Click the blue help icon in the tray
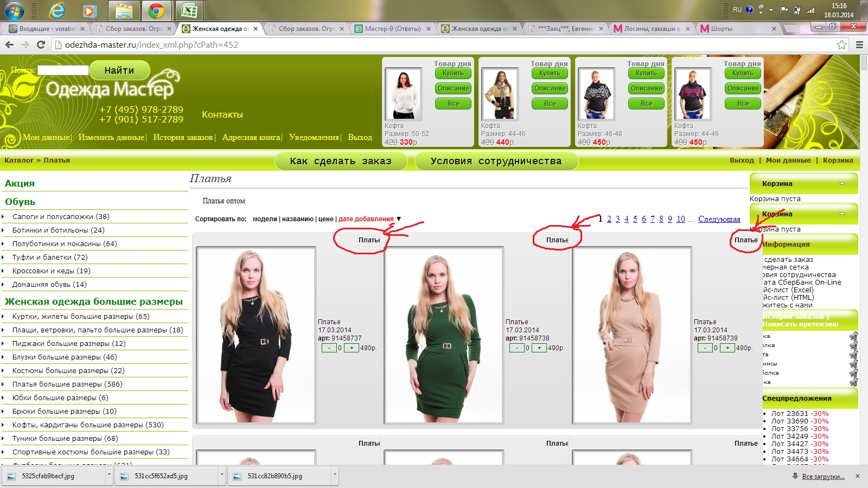This screenshot has width=868, height=488. 749,10
